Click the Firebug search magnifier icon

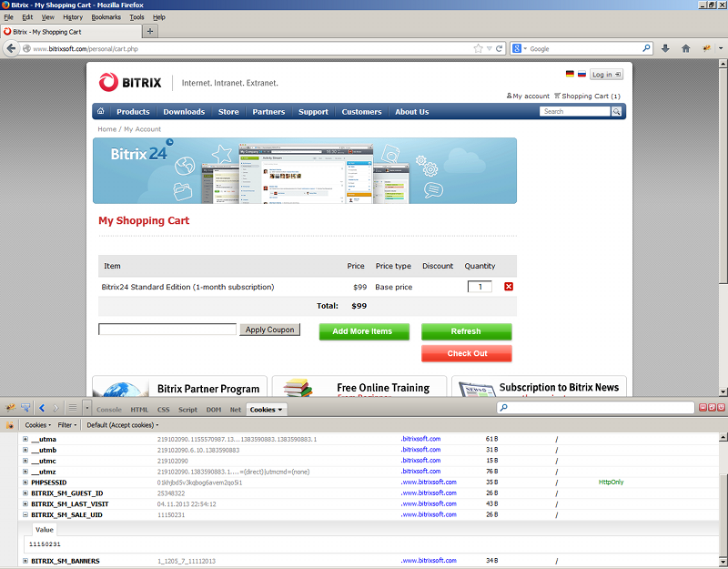(x=504, y=408)
